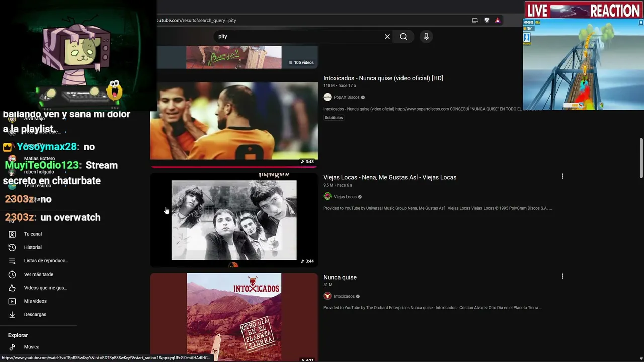Play the Intoxicados football players thumbnail
Image resolution: width=644 pixels, height=362 pixels.
(234, 124)
